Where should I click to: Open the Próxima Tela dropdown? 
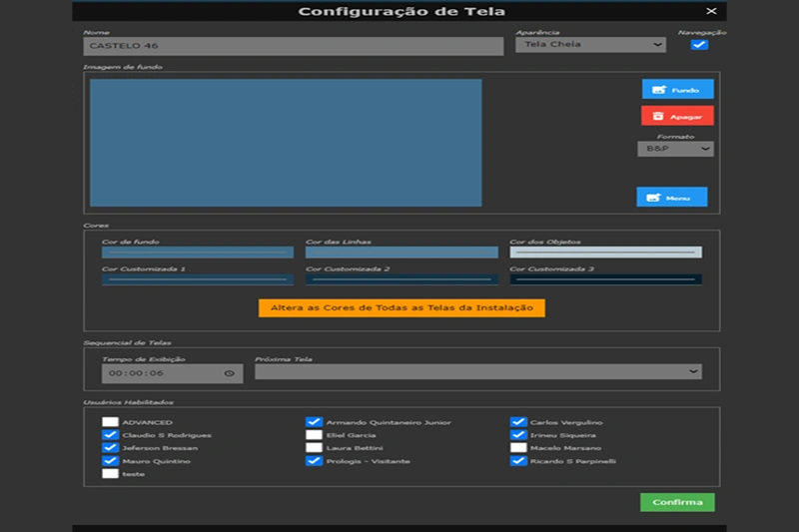[x=477, y=371]
